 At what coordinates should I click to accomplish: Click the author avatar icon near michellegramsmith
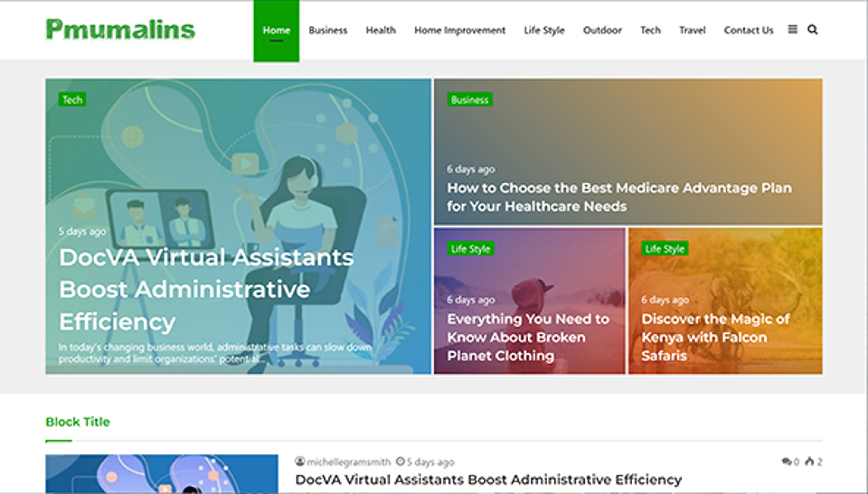301,461
